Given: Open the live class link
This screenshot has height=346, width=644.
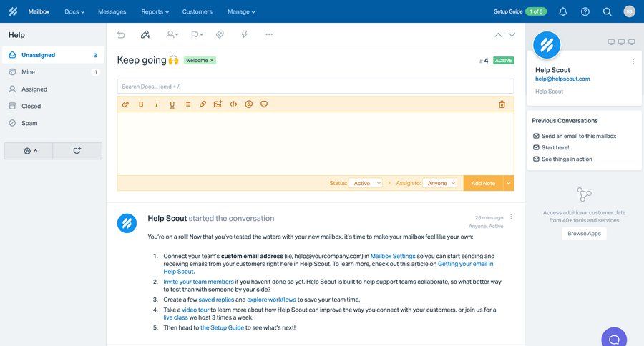Looking at the screenshot, I should pyautogui.click(x=175, y=317).
